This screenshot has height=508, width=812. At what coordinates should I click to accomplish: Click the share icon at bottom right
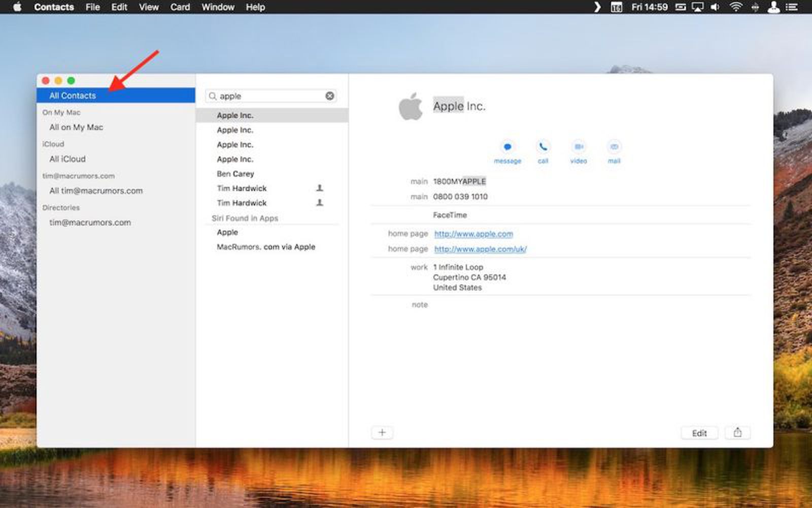pyautogui.click(x=738, y=432)
